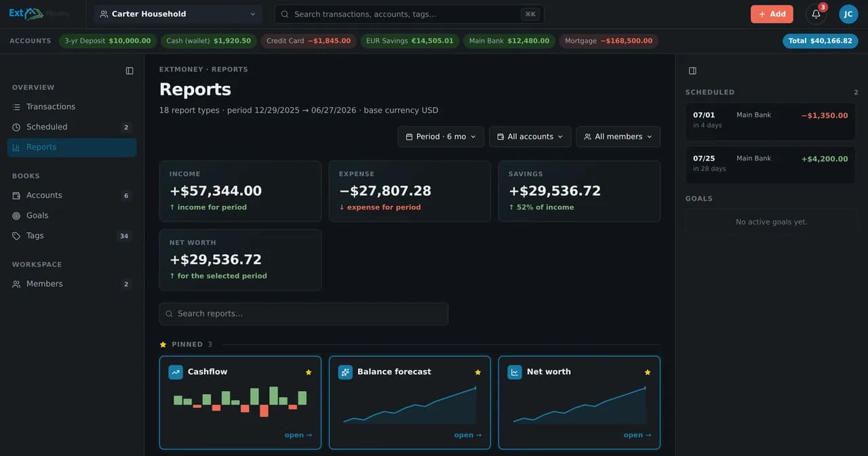Image resolution: width=868 pixels, height=456 pixels.
Task: Open Members in sidebar
Action: (72, 284)
